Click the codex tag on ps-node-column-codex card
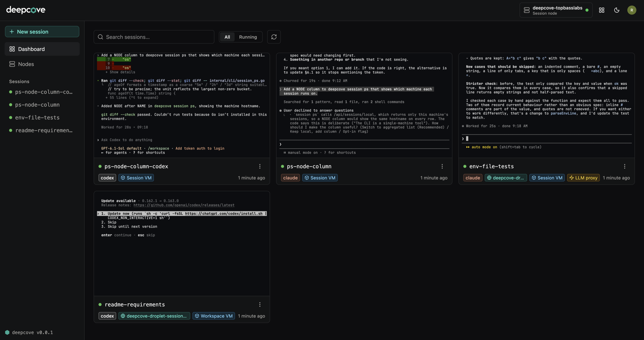This screenshot has height=340, width=644. [107, 178]
